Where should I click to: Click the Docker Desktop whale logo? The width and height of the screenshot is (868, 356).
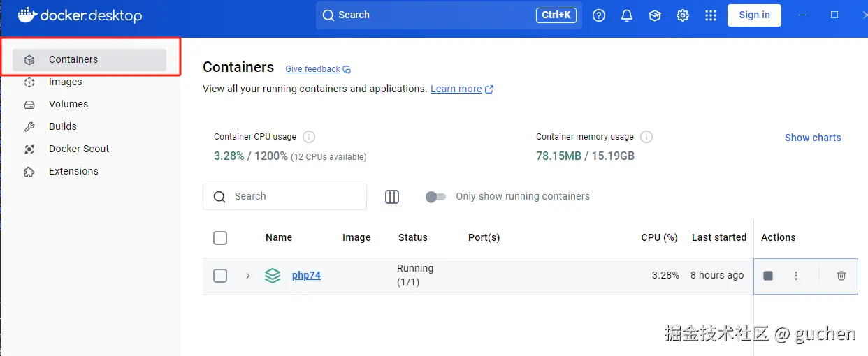pos(27,15)
